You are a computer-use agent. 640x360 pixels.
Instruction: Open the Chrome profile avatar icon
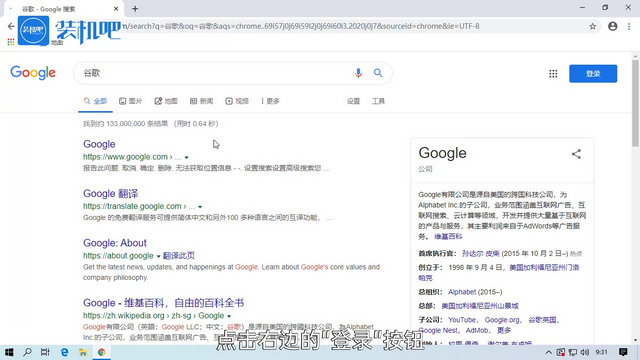tap(613, 26)
